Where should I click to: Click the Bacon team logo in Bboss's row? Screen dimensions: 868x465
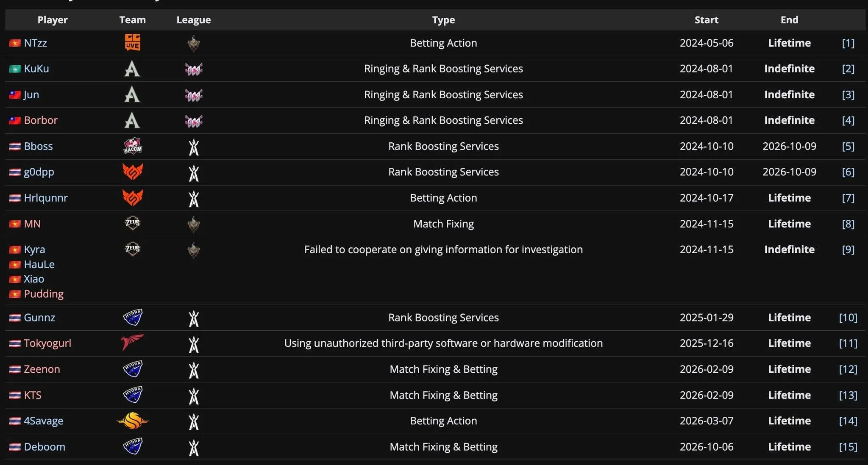[132, 146]
